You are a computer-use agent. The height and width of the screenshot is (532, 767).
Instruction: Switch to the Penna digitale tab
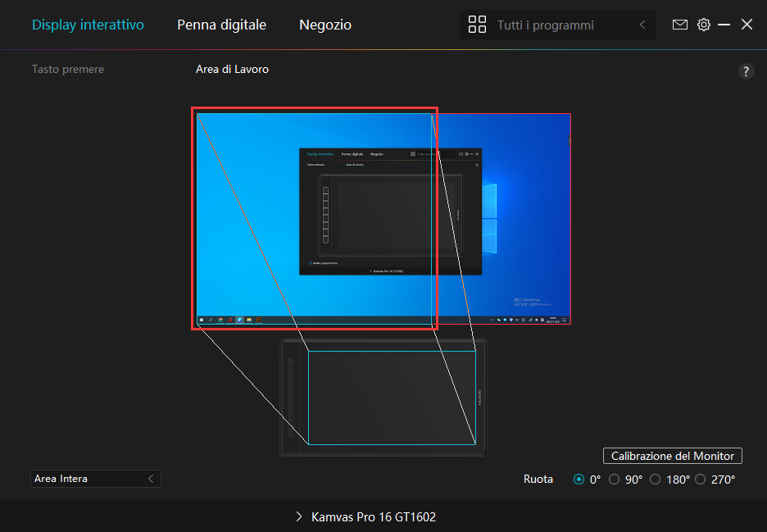coord(221,25)
